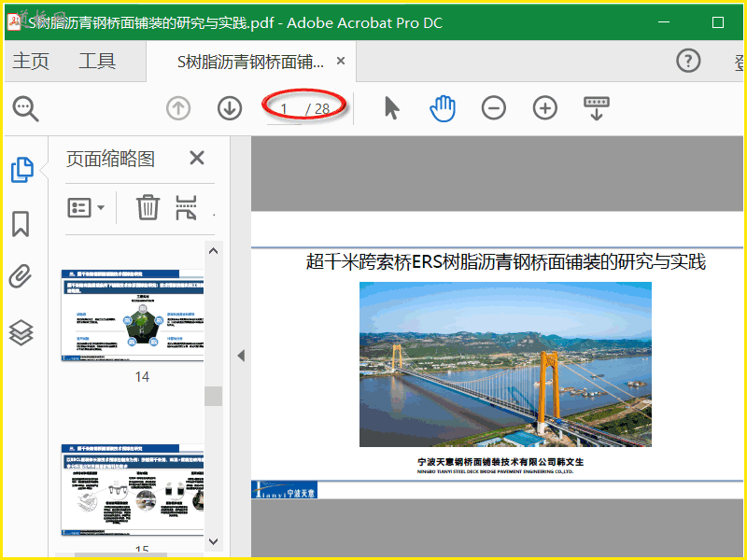Go to next page arrow
The image size is (747, 560).
tap(230, 108)
